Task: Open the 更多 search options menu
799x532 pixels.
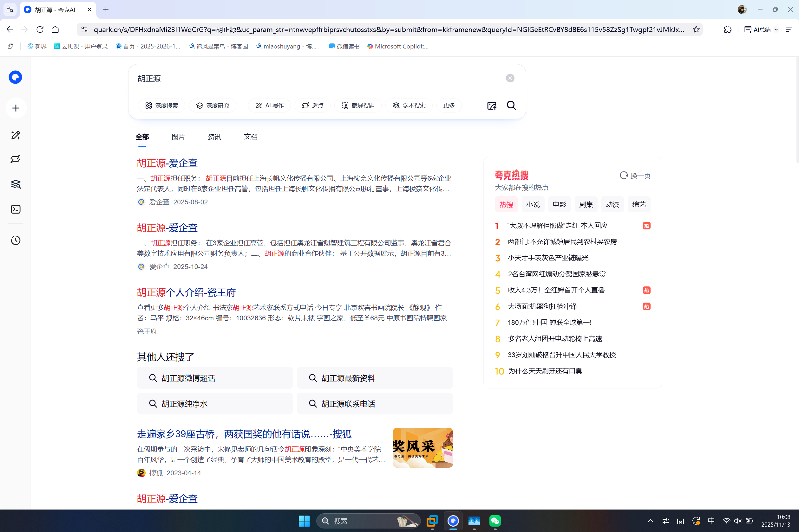Action: click(449, 106)
